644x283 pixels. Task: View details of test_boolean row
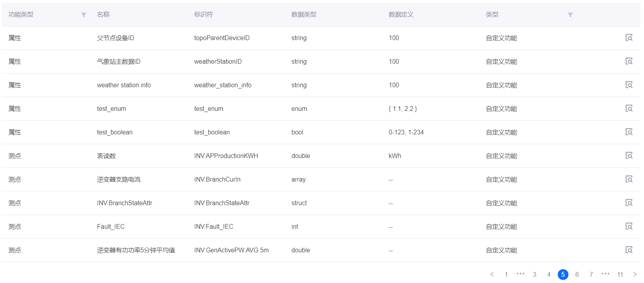pyautogui.click(x=629, y=132)
